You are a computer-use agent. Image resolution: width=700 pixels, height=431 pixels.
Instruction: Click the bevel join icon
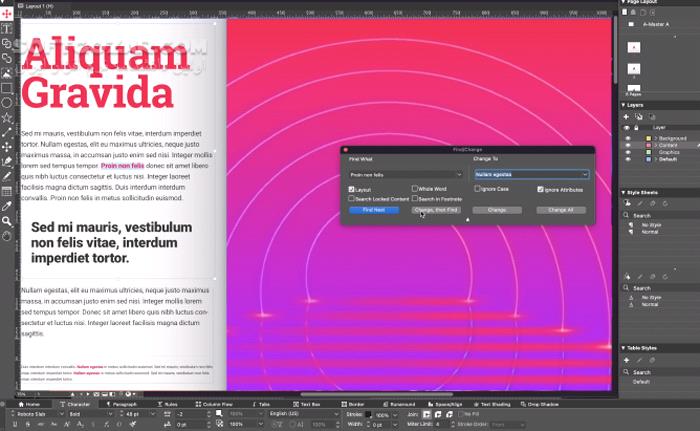click(450, 414)
